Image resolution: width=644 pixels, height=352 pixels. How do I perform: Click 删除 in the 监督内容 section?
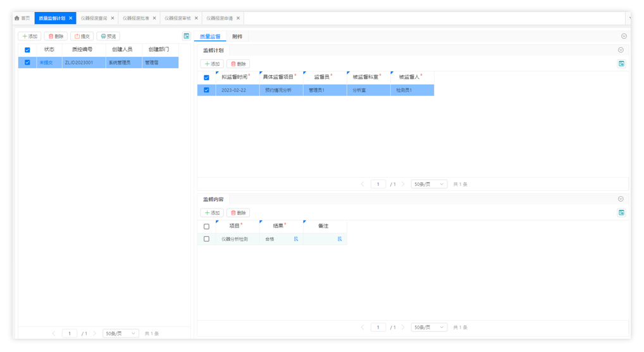(238, 212)
